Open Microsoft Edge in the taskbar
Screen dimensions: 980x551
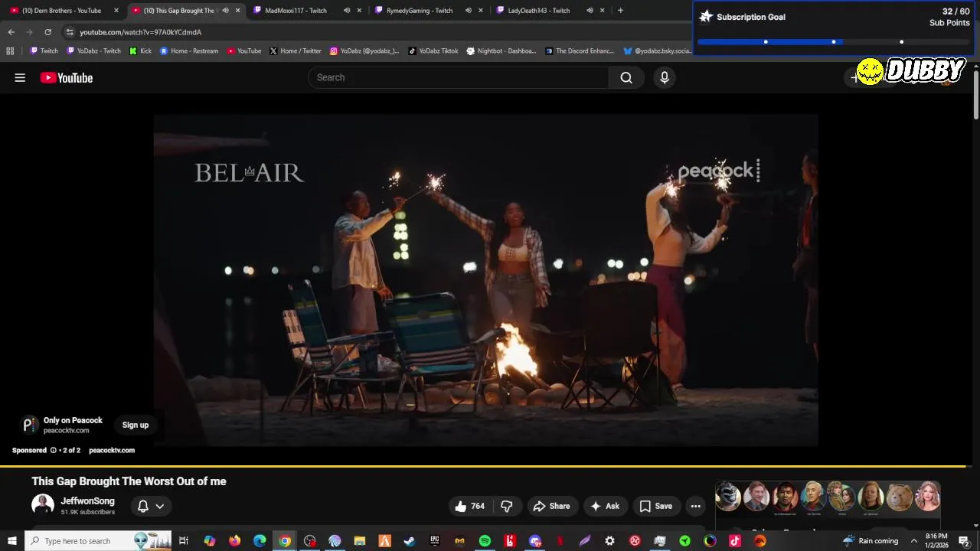tap(260, 541)
